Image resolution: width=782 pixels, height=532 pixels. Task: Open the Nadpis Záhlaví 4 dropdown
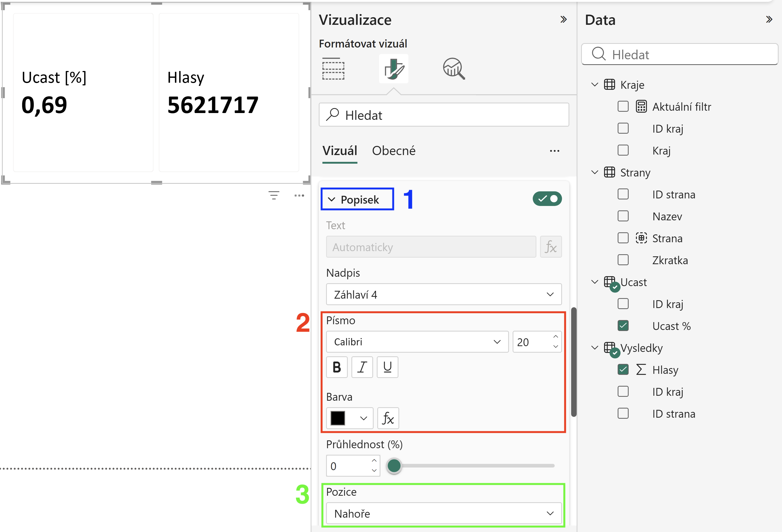[x=444, y=295]
